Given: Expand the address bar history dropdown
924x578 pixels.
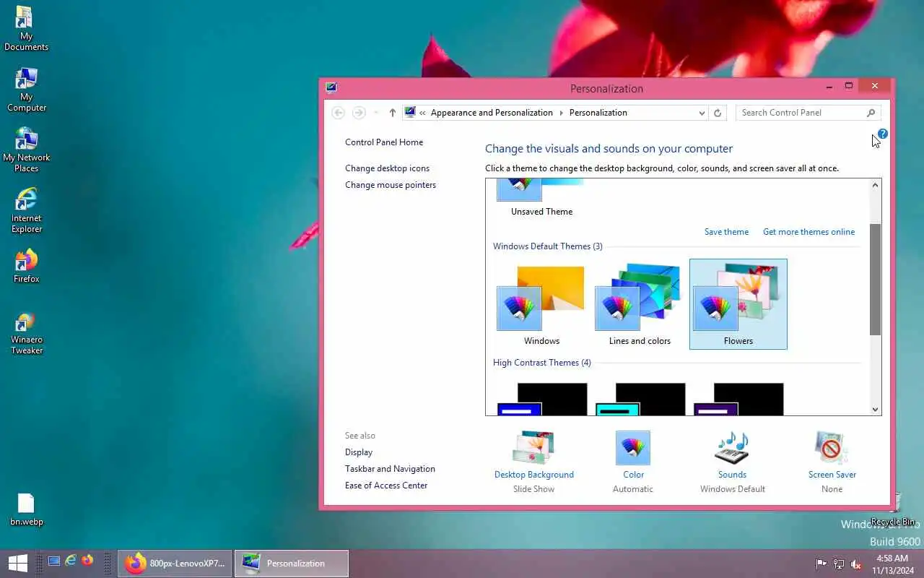Looking at the screenshot, I should 702,113.
